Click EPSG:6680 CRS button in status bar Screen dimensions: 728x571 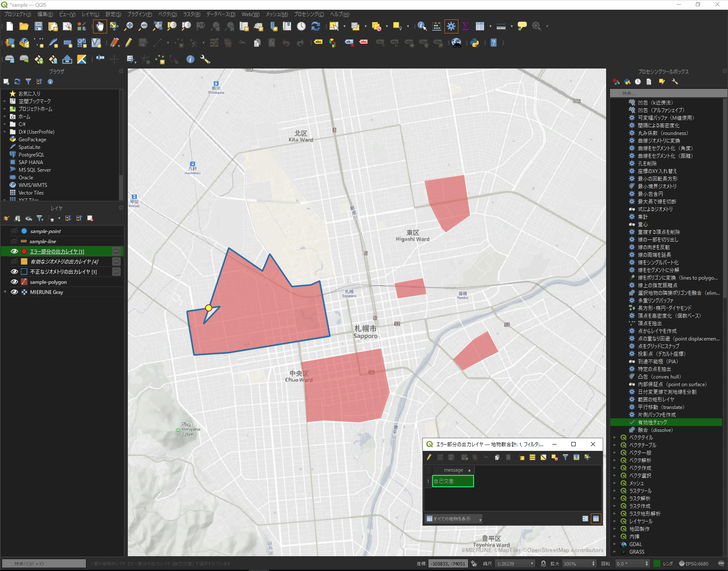click(694, 563)
